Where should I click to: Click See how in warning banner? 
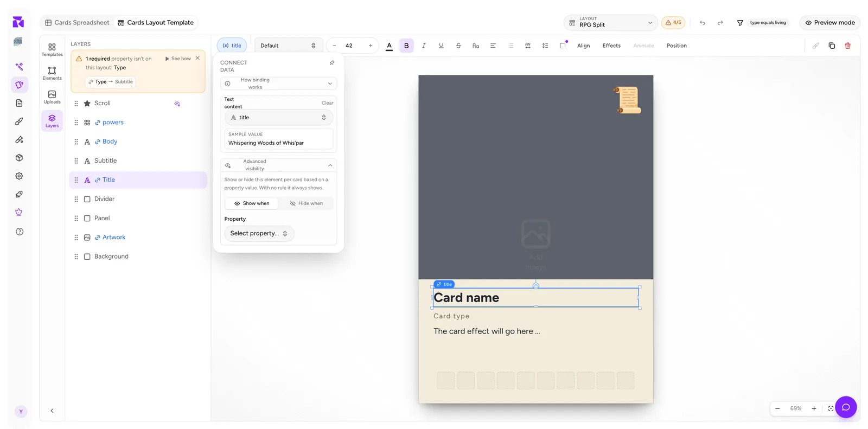point(178,59)
